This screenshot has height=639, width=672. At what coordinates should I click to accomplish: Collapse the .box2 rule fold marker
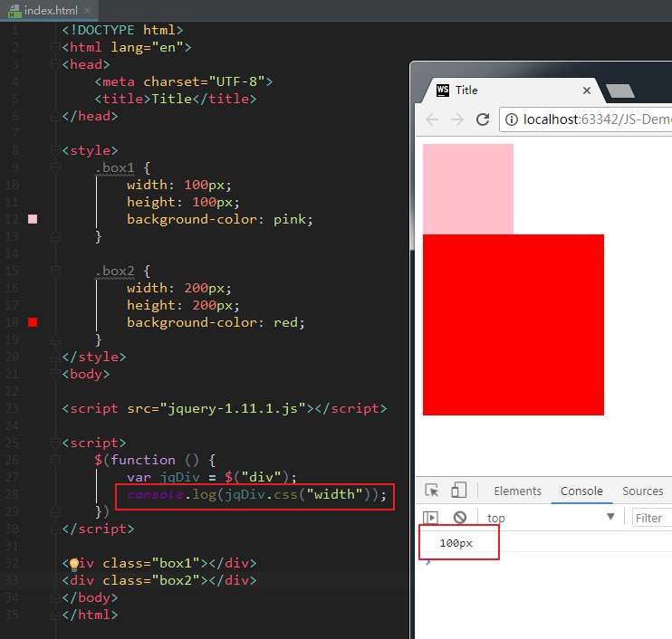pos(55,272)
